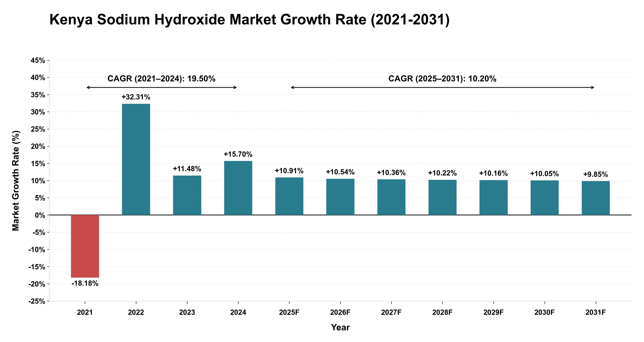644x342 pixels.
Task: Click the 'Year' x-axis title
Action: click(340, 327)
